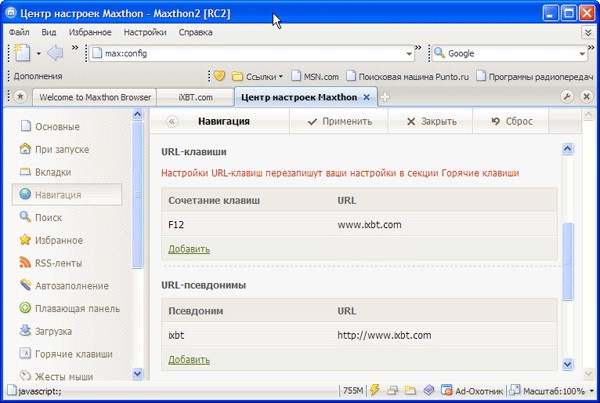Open the Избранное menu
This screenshot has width=600, height=403.
click(x=91, y=32)
